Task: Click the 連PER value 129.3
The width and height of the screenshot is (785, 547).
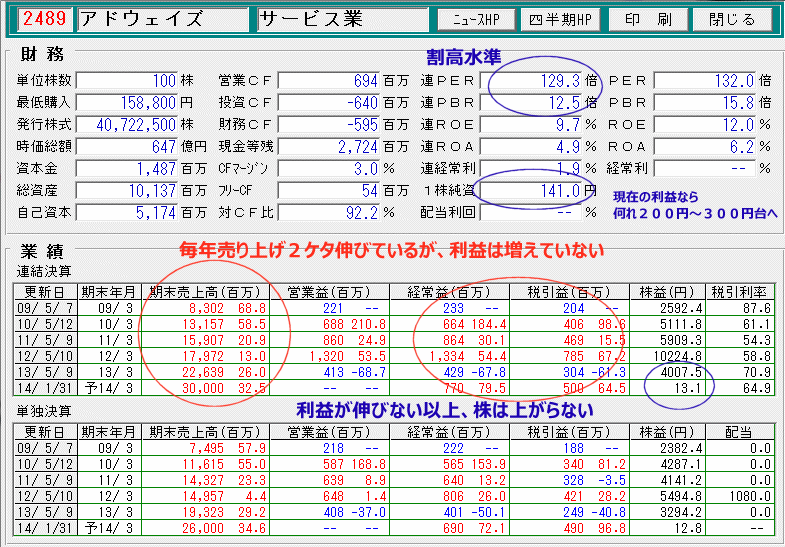Action: [531, 81]
